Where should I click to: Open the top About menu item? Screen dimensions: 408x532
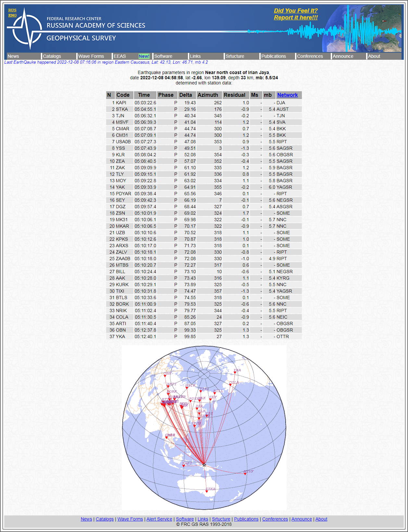coord(374,56)
